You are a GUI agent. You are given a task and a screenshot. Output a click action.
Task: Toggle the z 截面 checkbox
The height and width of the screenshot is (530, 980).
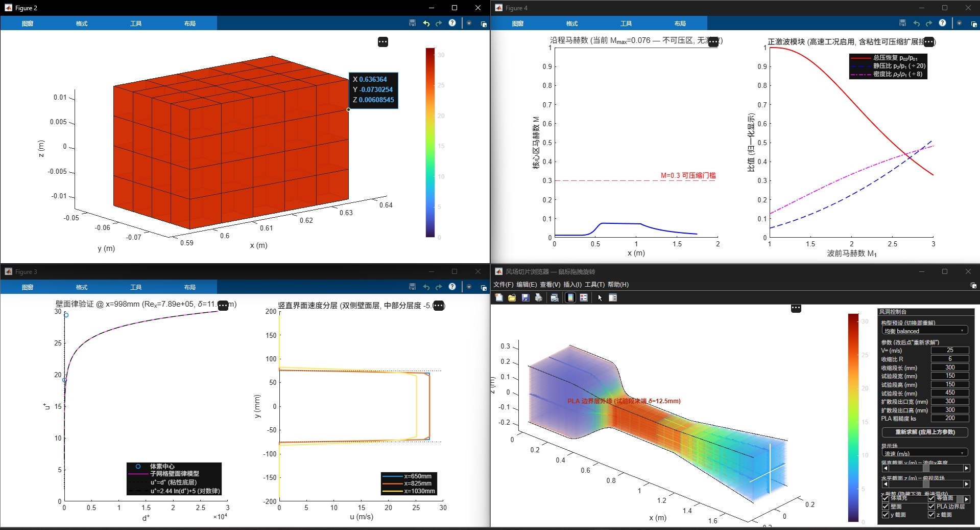pos(931,515)
